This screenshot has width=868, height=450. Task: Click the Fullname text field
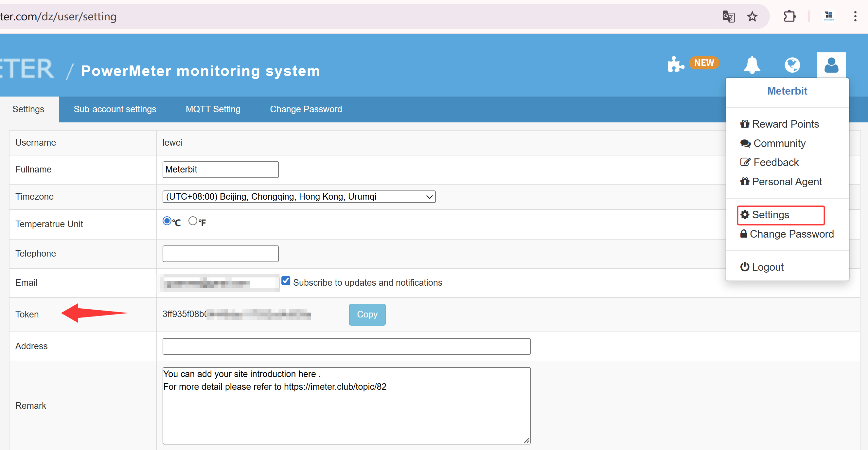[221, 170]
